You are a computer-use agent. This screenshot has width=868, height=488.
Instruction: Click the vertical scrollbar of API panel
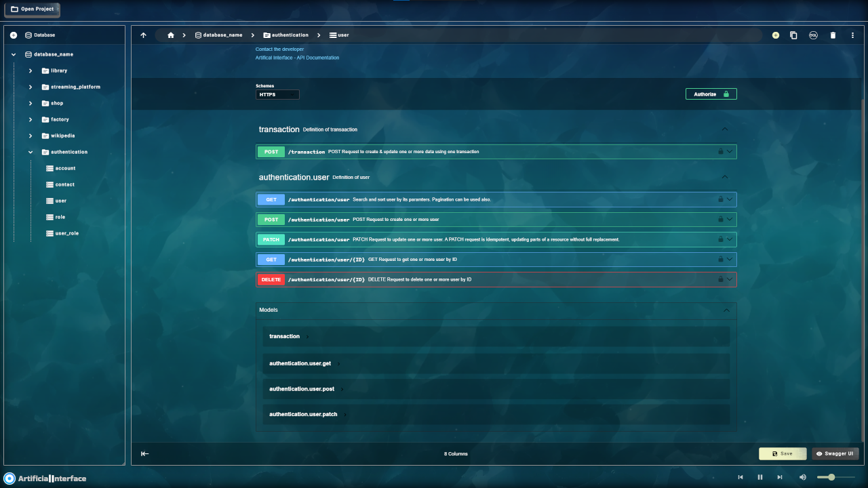[x=863, y=271]
